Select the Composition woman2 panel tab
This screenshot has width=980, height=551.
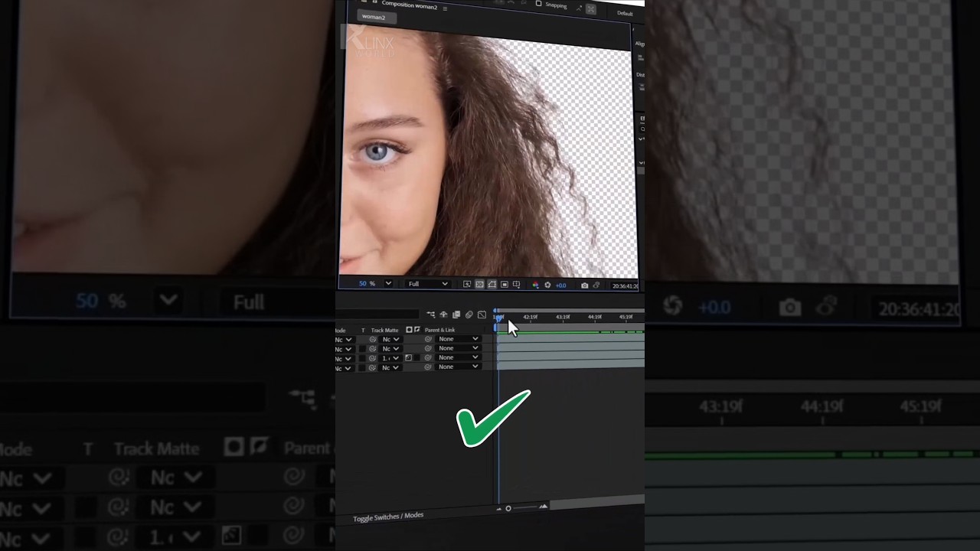point(409,5)
